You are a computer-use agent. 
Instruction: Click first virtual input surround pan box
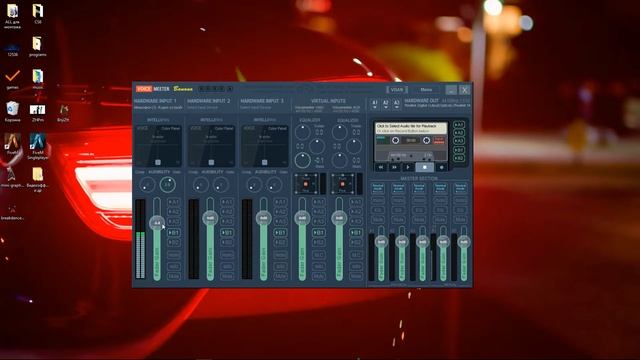[306, 184]
